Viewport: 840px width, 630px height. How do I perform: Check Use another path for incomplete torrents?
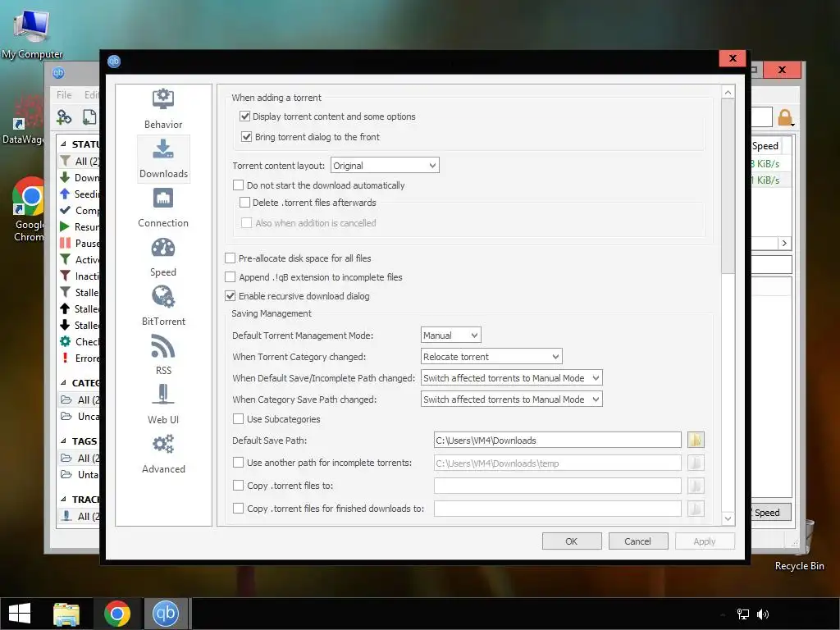[x=239, y=463]
